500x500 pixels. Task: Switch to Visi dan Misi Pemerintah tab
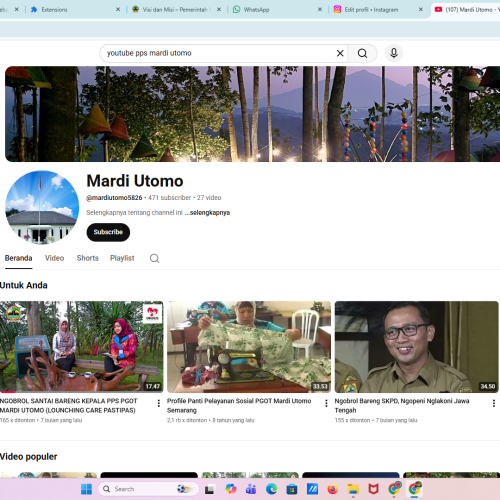[x=173, y=10]
